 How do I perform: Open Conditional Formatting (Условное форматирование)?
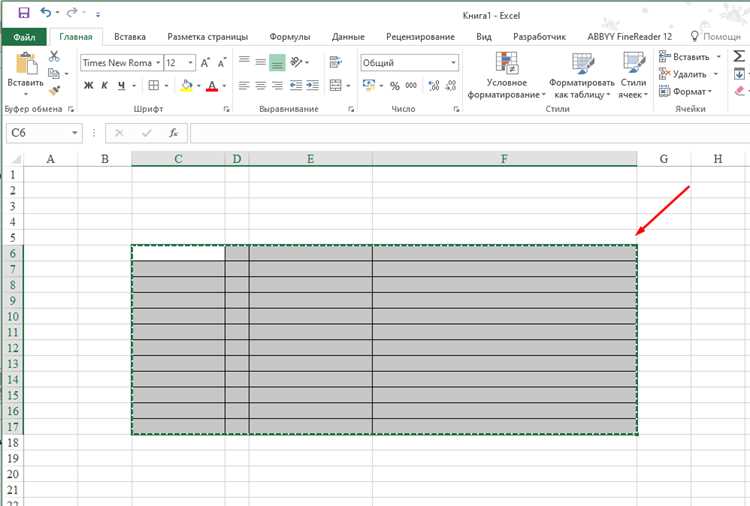(x=507, y=76)
